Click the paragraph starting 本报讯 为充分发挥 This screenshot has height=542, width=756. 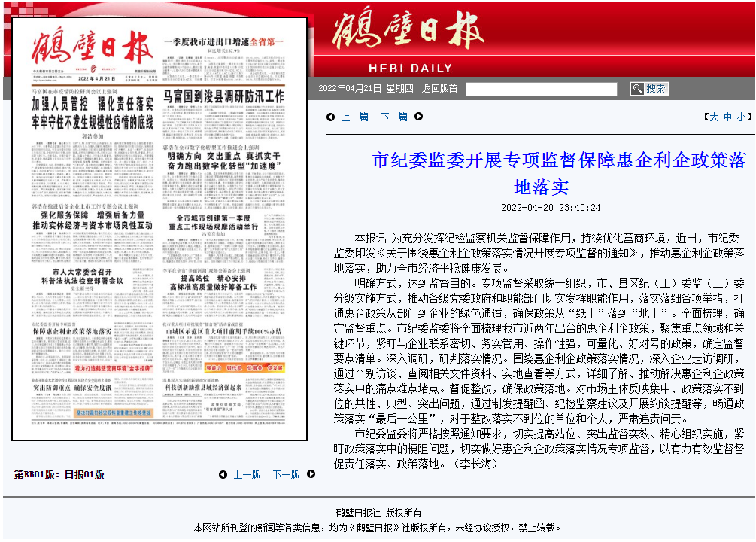pyautogui.click(x=539, y=253)
